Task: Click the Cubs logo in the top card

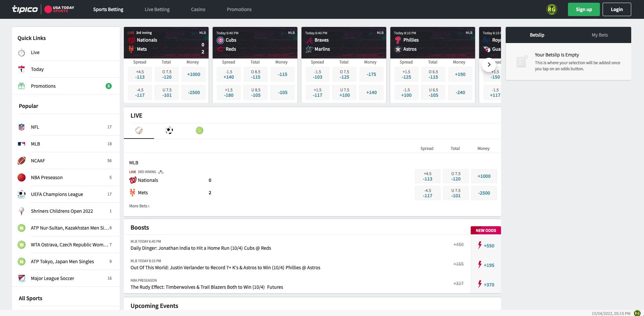Action: (220, 40)
